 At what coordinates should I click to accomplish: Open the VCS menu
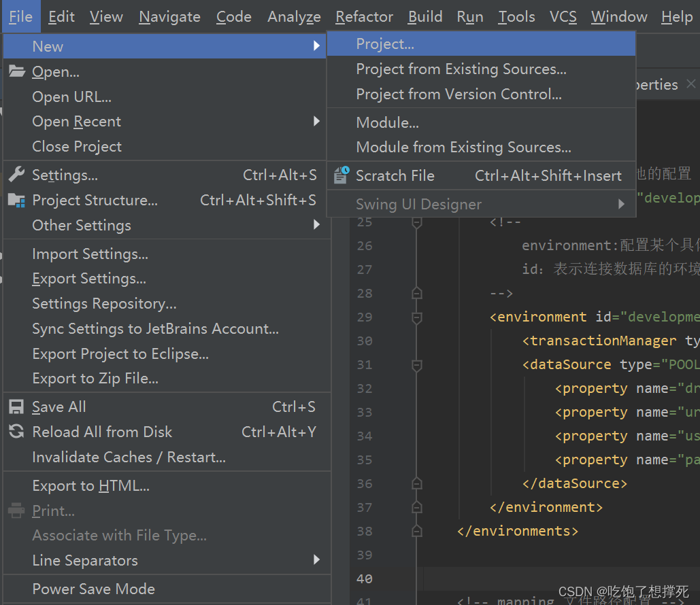[563, 16]
